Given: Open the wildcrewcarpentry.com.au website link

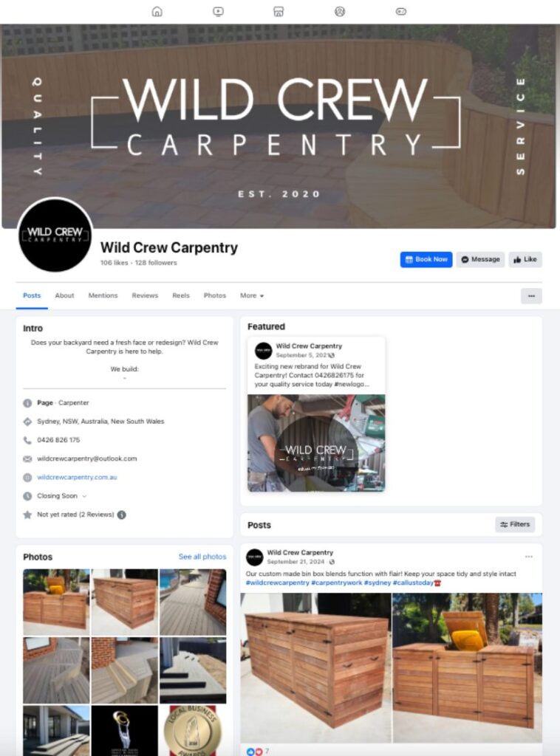Looking at the screenshot, I should point(77,478).
